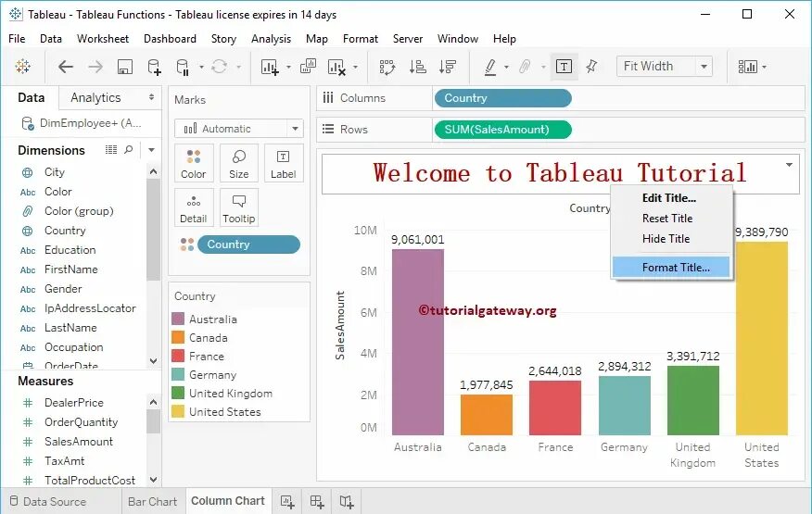
Task: Select Format Title from context menu
Action: coord(671,267)
